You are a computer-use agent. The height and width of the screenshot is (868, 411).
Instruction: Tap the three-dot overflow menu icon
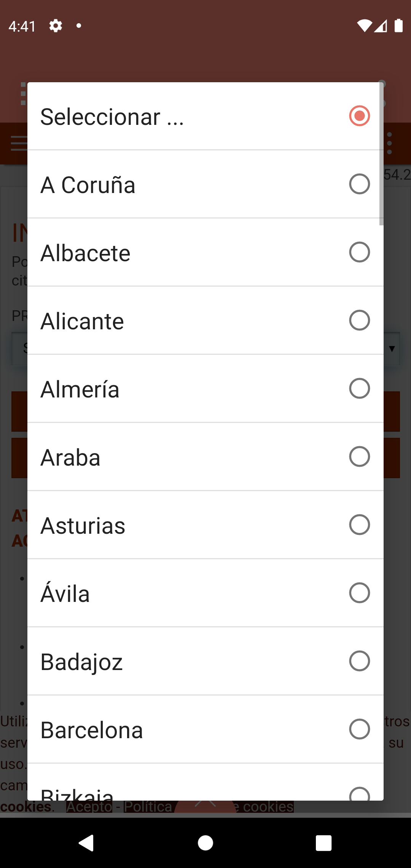click(389, 144)
